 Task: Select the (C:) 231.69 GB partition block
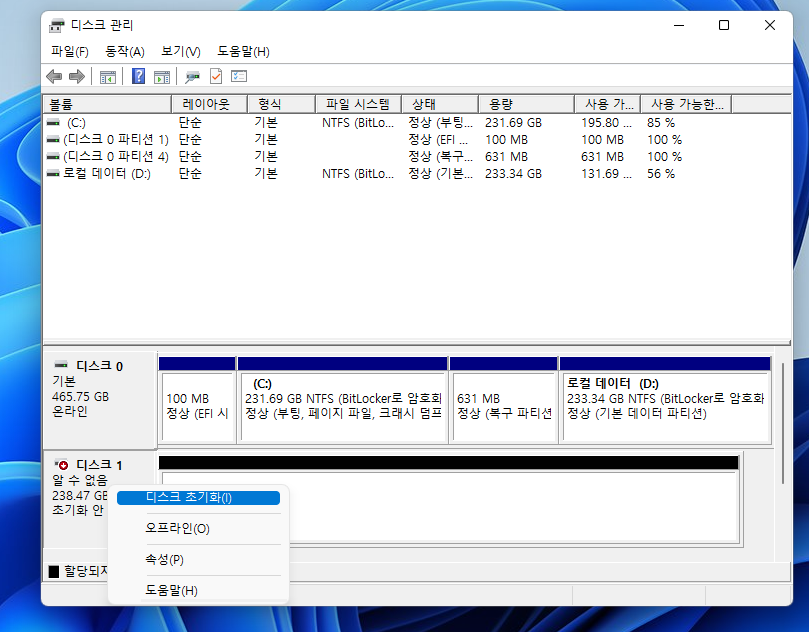pos(343,400)
